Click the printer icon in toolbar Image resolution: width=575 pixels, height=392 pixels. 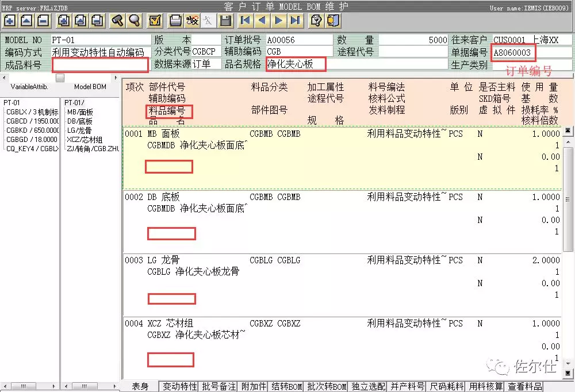pos(175,21)
